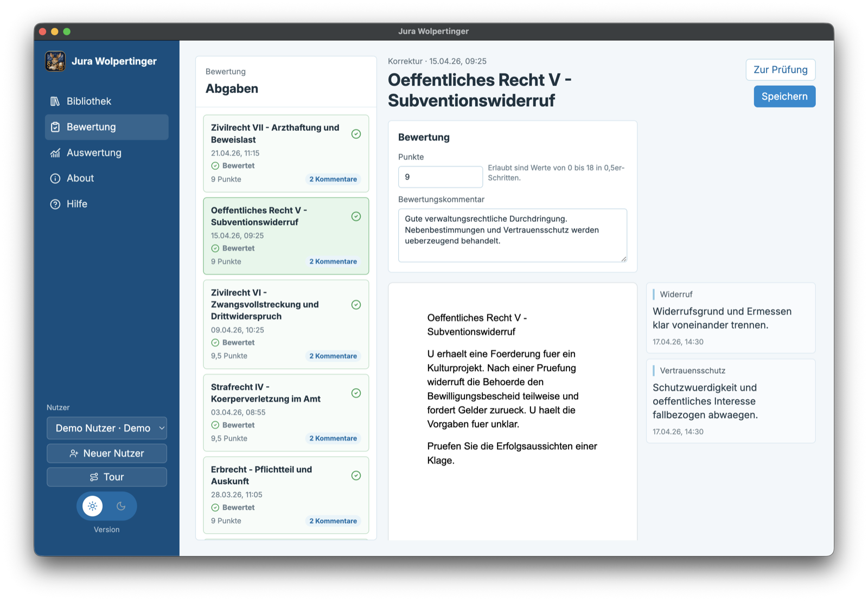The image size is (868, 601).
Task: Click Bewertet status icon under Oeffentliches Recht V
Action: [215, 248]
